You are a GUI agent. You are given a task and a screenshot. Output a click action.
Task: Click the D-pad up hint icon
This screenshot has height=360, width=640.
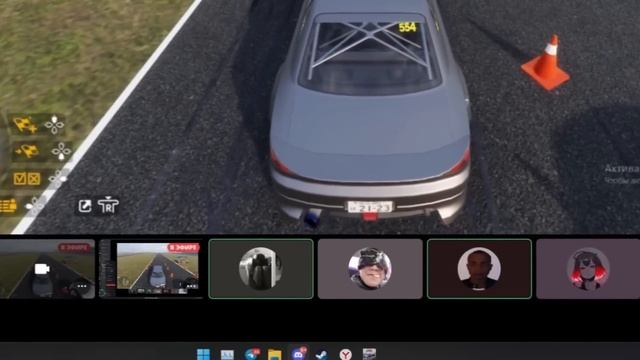click(x=54, y=125)
